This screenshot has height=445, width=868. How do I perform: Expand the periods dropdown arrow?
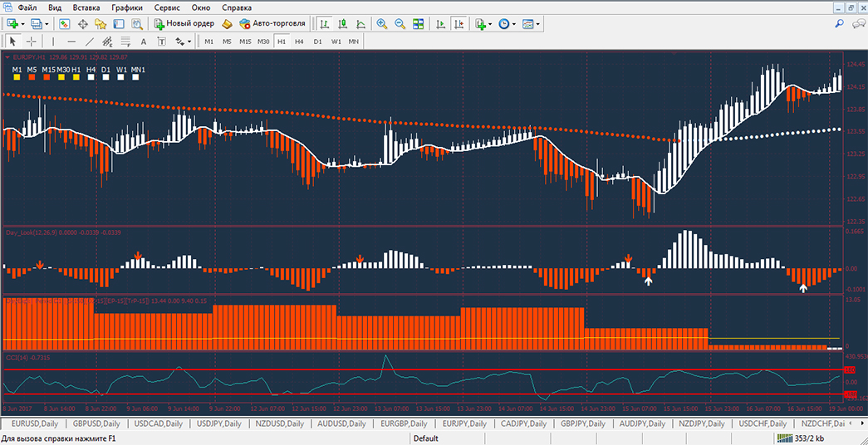tap(513, 24)
